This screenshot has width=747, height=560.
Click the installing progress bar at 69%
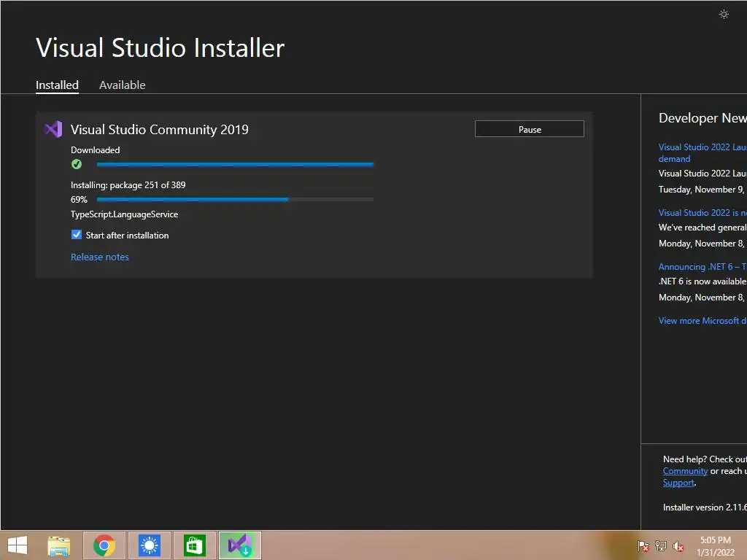pyautogui.click(x=236, y=199)
